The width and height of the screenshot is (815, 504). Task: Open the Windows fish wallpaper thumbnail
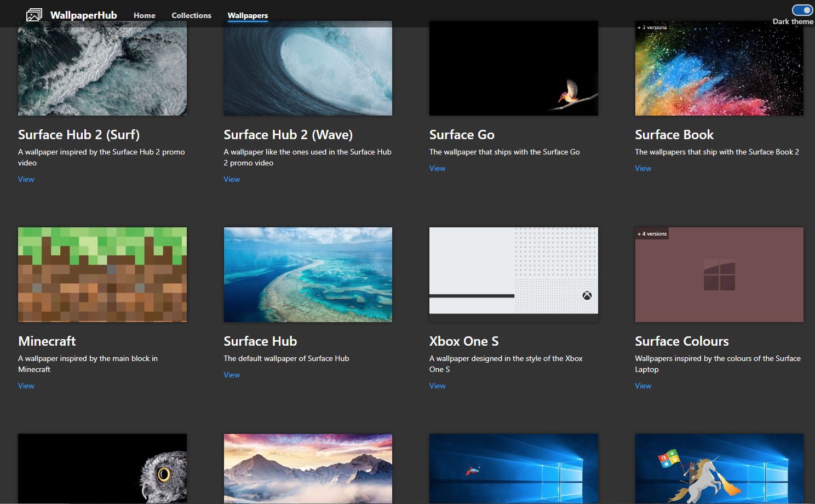tap(514, 468)
